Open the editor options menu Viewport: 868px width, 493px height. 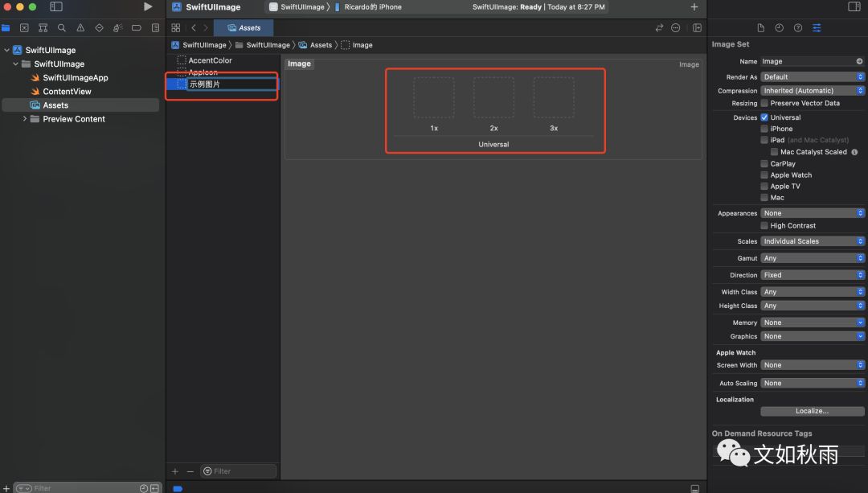point(675,27)
